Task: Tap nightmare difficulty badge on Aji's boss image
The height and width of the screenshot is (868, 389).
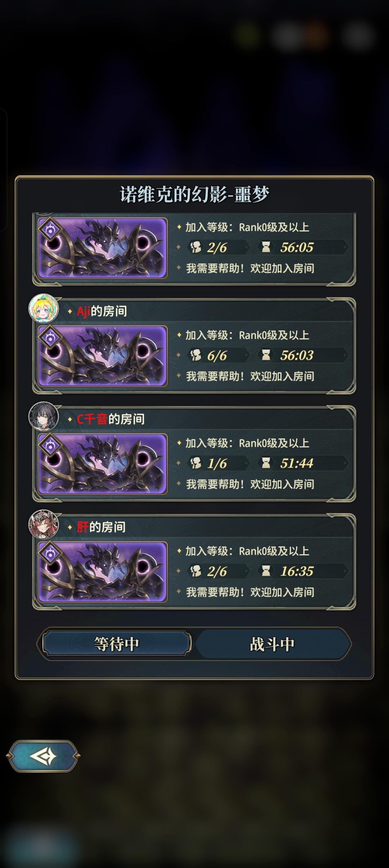Action: (x=50, y=338)
